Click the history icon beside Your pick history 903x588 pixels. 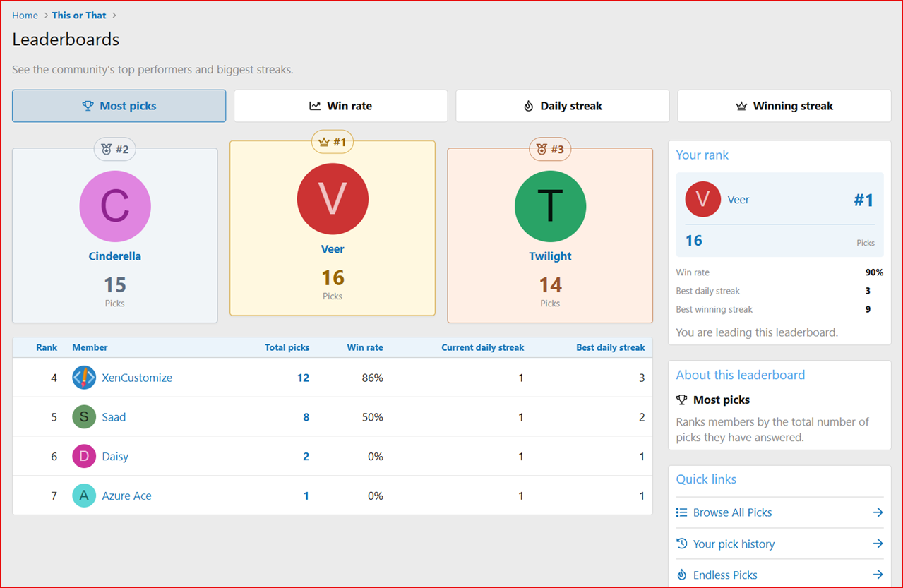click(x=681, y=544)
